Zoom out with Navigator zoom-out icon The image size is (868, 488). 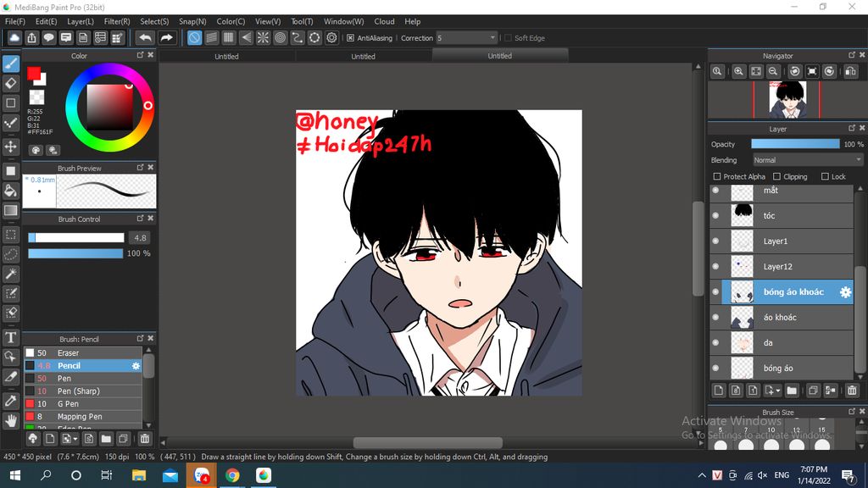[x=773, y=71]
